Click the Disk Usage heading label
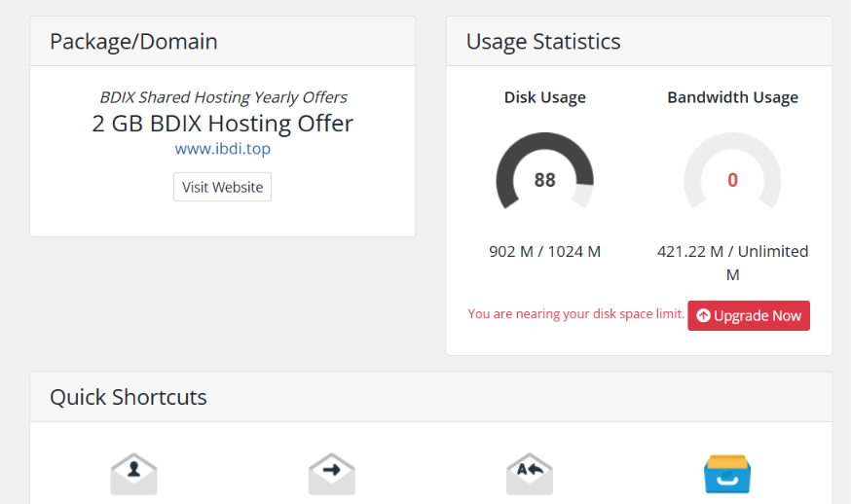Viewport: 851px width, 504px height. pos(545,97)
